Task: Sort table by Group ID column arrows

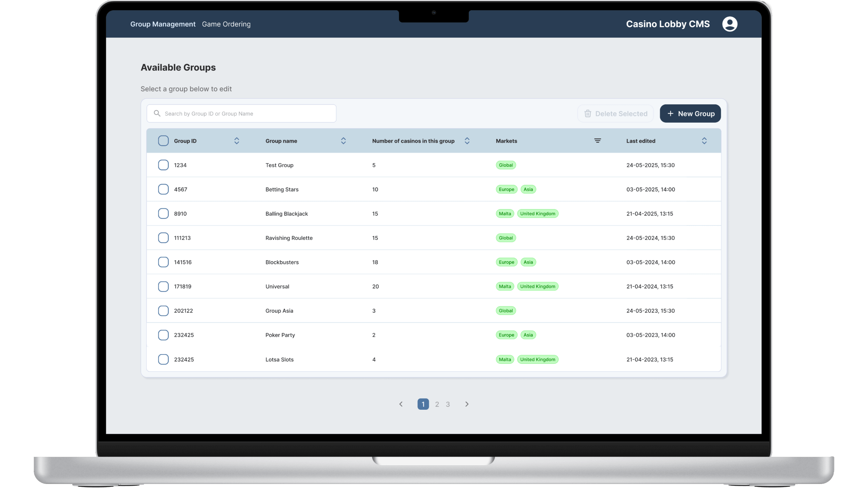Action: 236,141
